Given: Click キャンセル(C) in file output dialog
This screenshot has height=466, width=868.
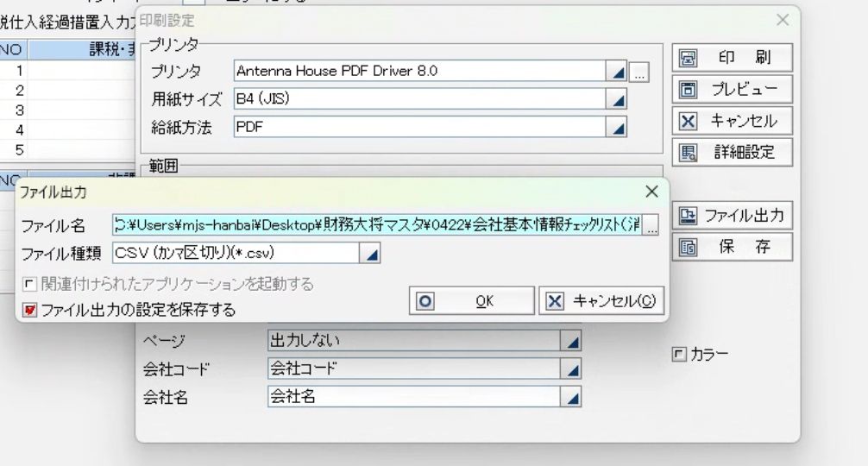Looking at the screenshot, I should (602, 300).
